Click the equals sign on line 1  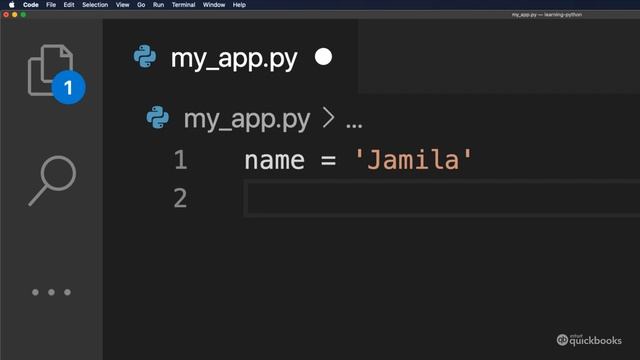(329, 160)
